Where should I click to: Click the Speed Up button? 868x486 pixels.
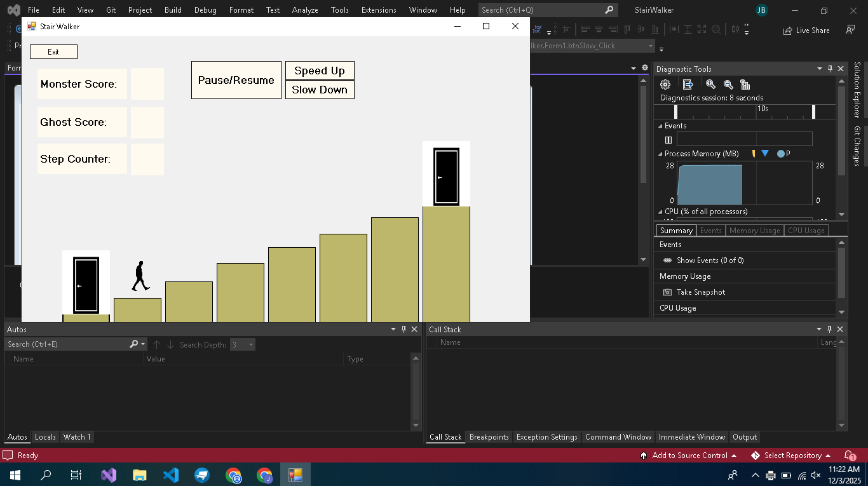[319, 71]
